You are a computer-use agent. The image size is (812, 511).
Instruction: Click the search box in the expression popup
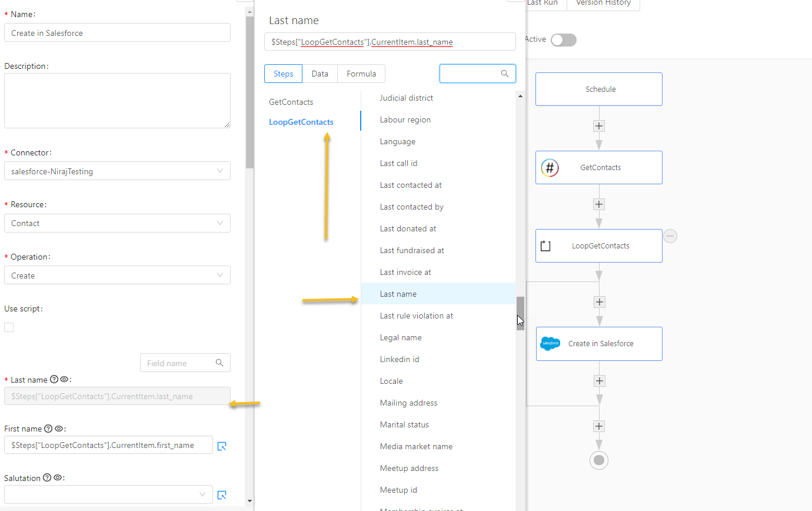[x=478, y=74]
